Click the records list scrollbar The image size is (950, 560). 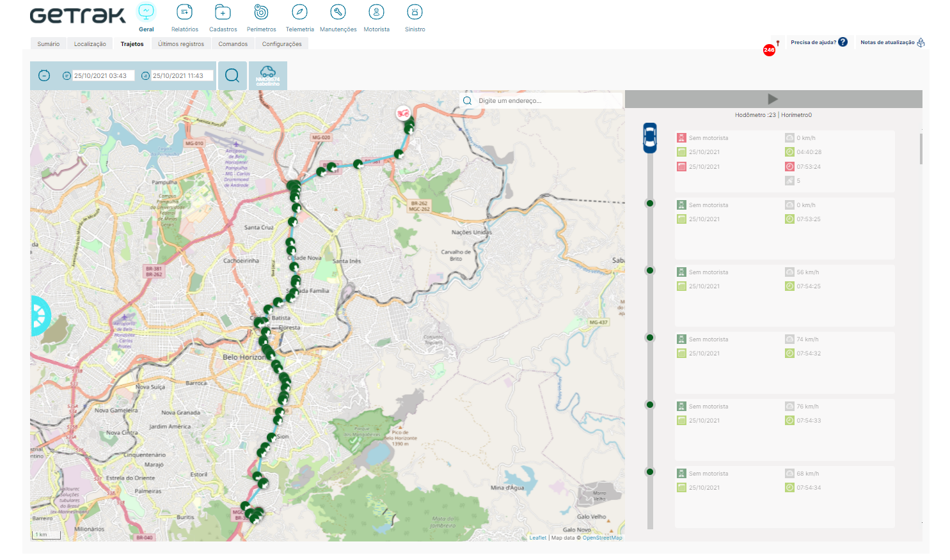(x=921, y=148)
